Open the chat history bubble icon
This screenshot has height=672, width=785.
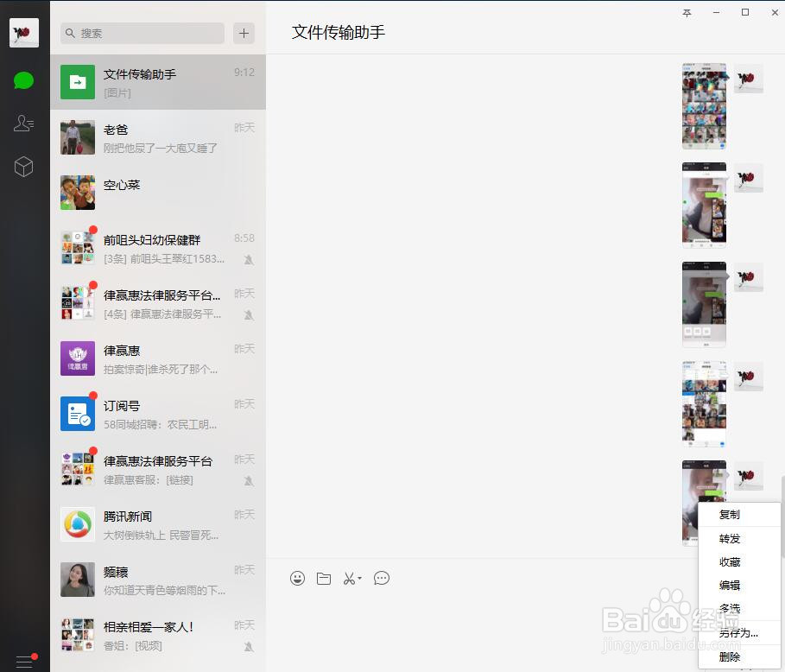click(382, 579)
